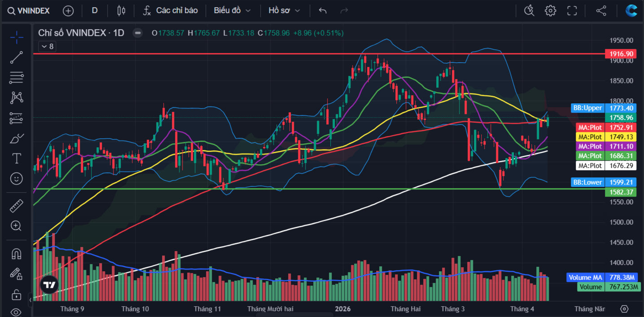Image resolution: width=644 pixels, height=317 pixels.
Task: Hide all drawings with eye icon
Action: point(17,312)
